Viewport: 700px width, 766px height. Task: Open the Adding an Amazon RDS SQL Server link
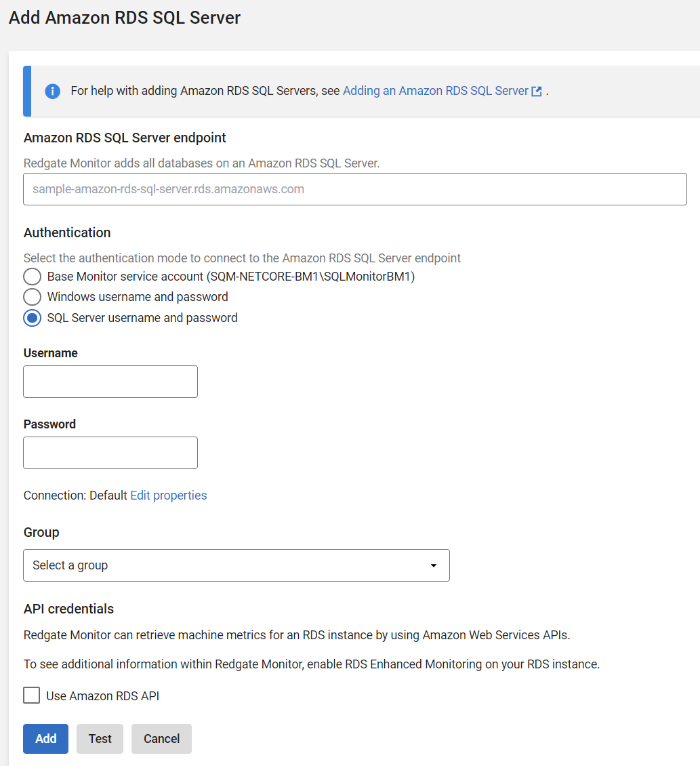point(435,91)
